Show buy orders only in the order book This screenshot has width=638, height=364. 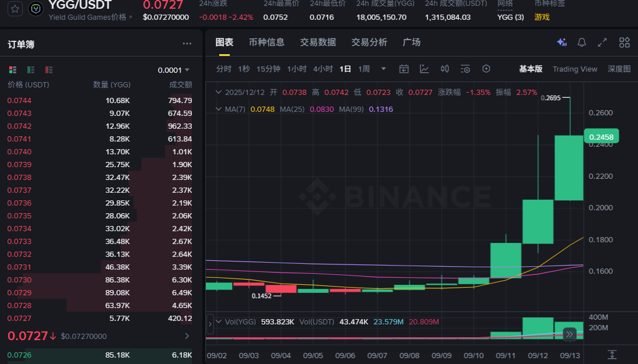click(x=30, y=70)
